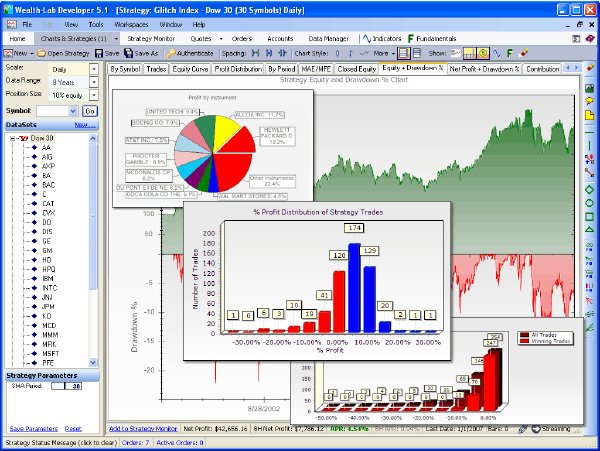Save strategy with the floppy disk icon
The width and height of the screenshot is (600, 451).
coord(99,53)
